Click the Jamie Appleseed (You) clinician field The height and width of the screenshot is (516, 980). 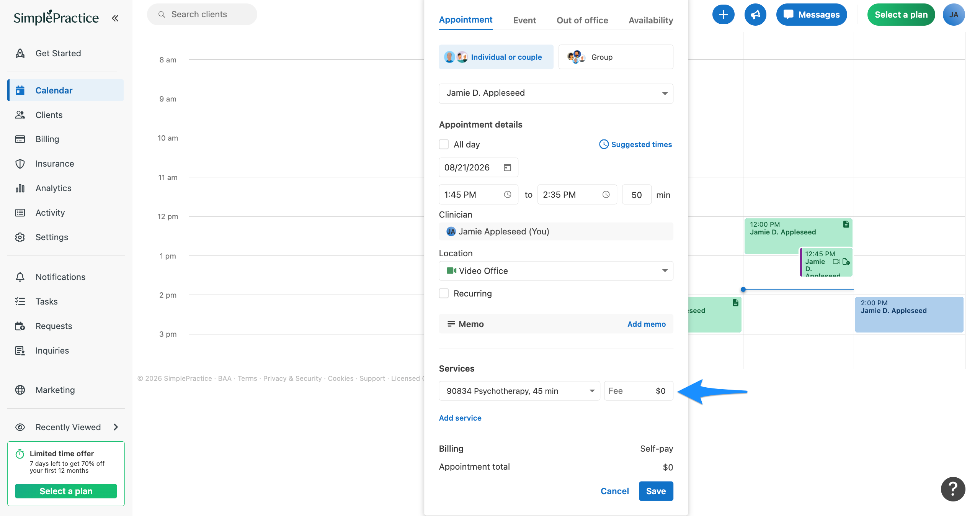556,231
